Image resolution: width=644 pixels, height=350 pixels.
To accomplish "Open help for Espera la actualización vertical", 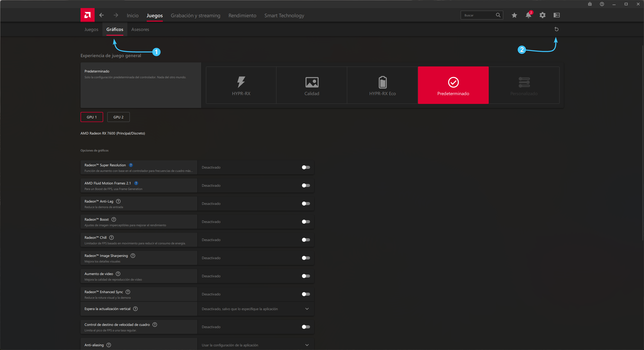I will [135, 309].
